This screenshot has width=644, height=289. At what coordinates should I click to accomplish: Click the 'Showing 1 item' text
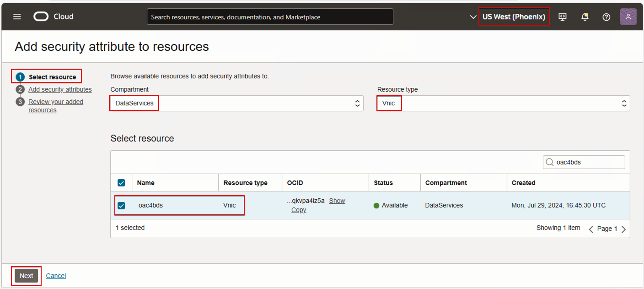(558, 228)
